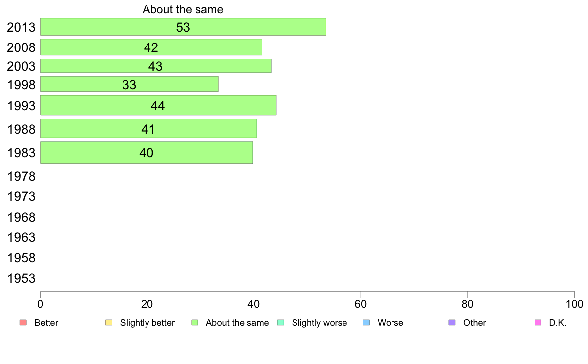Click the Slightly worse teal legend swatch

coord(281,323)
